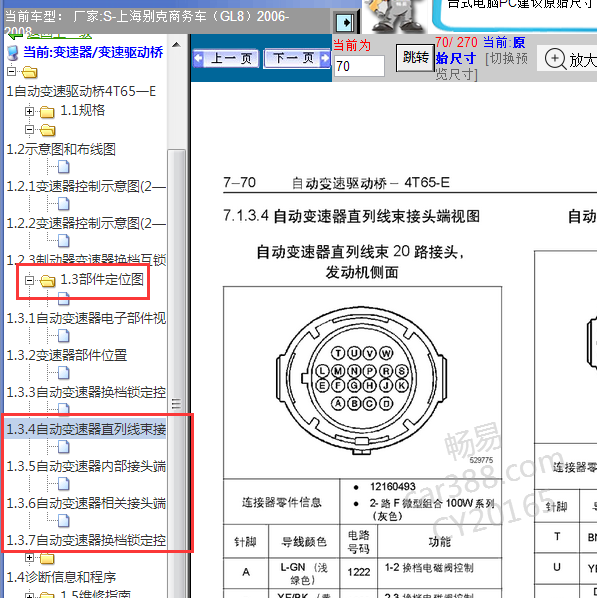Click the magnifier zoom-in icon 放大
The height and width of the screenshot is (598, 597).
[555, 59]
